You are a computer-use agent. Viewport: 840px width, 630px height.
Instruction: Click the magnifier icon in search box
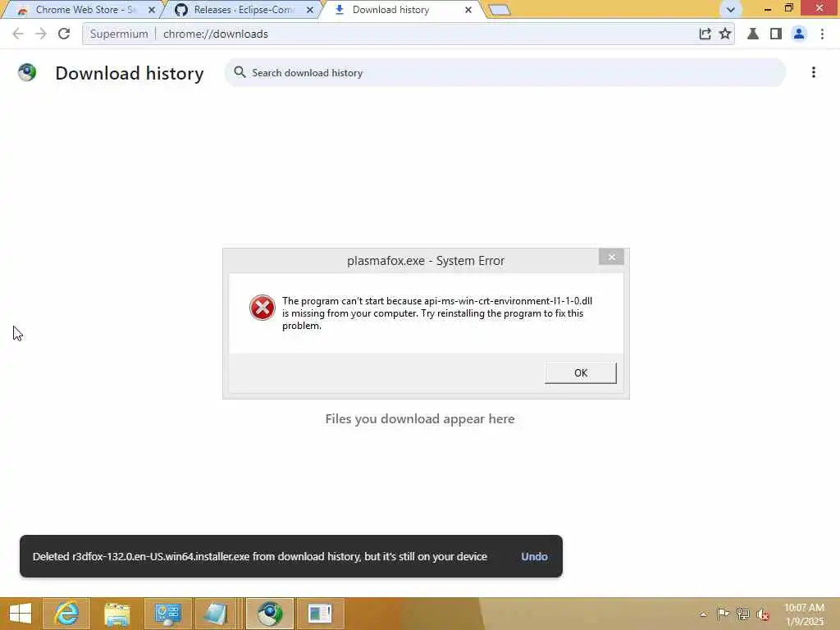tap(240, 72)
